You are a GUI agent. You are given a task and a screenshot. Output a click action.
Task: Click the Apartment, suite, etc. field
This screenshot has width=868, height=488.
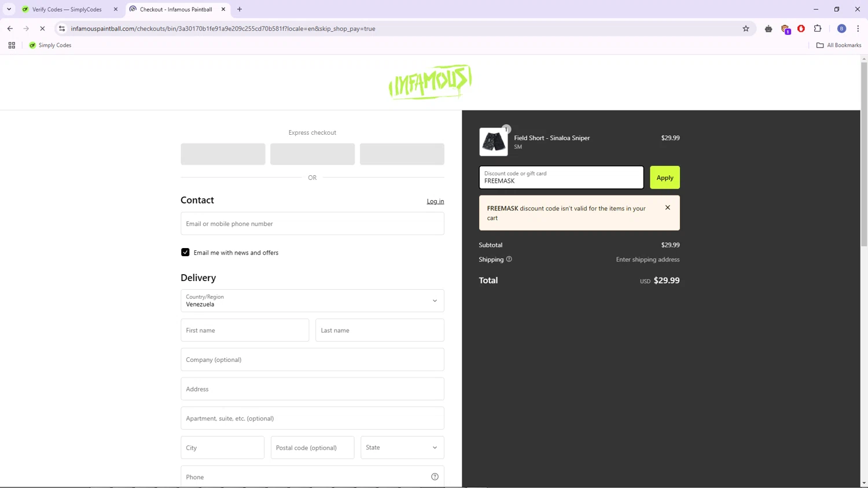pyautogui.click(x=312, y=418)
